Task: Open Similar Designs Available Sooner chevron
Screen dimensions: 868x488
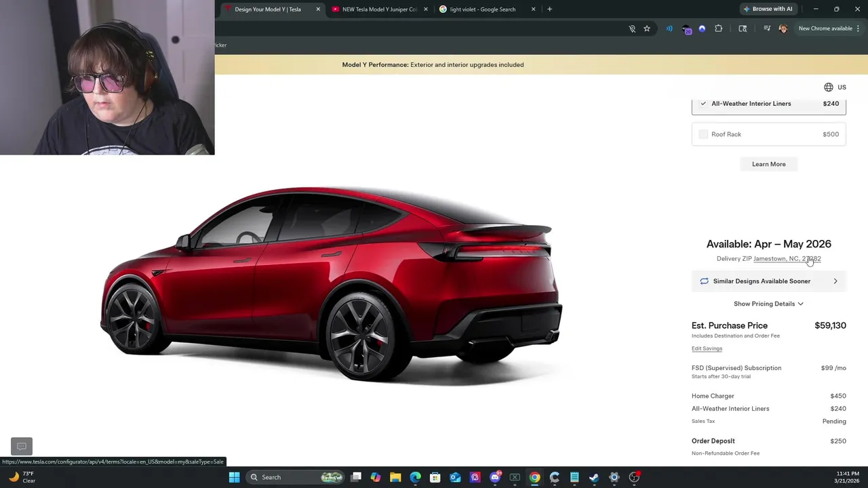Action: [x=835, y=281]
